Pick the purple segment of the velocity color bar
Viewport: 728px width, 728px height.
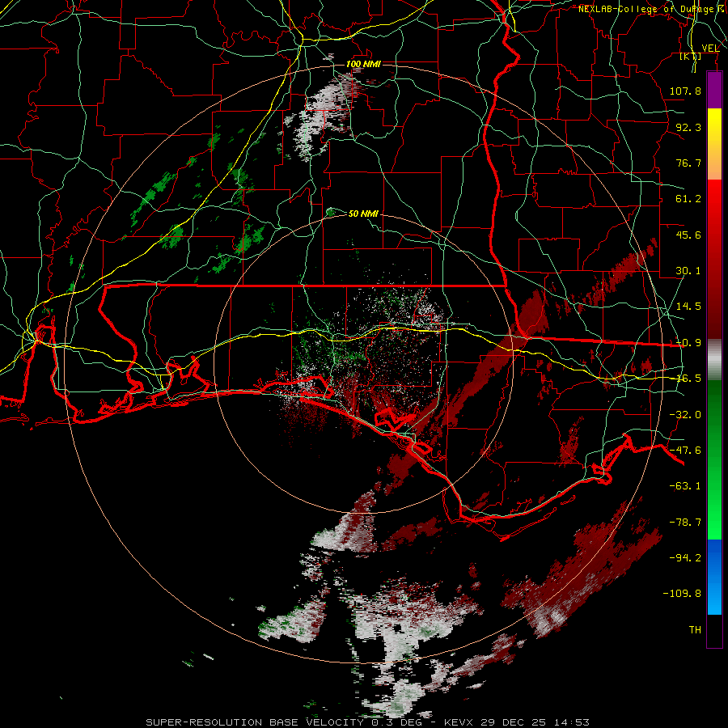[x=714, y=91]
